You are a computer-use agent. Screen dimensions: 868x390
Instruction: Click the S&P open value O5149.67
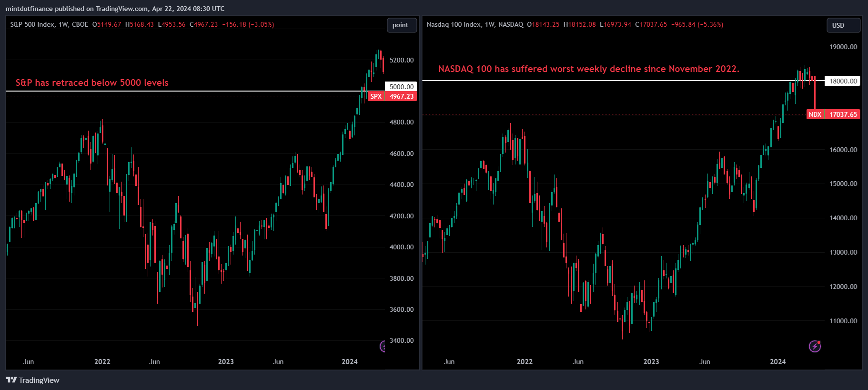pyautogui.click(x=107, y=24)
